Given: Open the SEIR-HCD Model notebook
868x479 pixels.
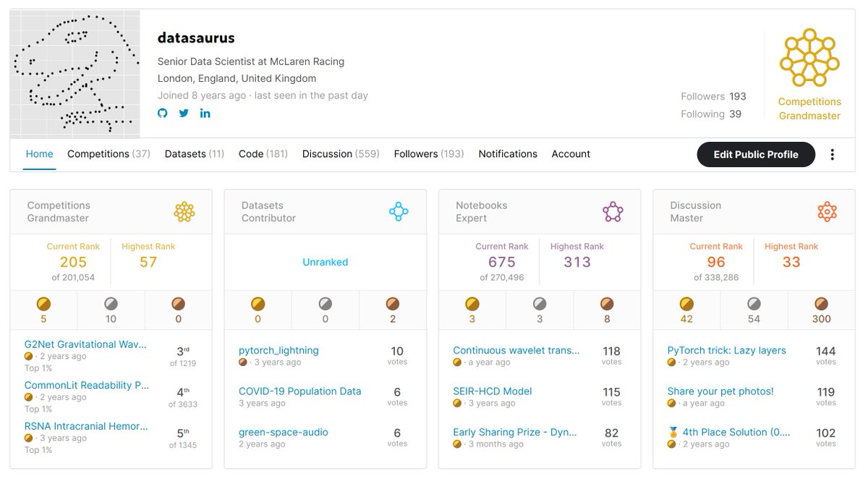Looking at the screenshot, I should click(493, 391).
